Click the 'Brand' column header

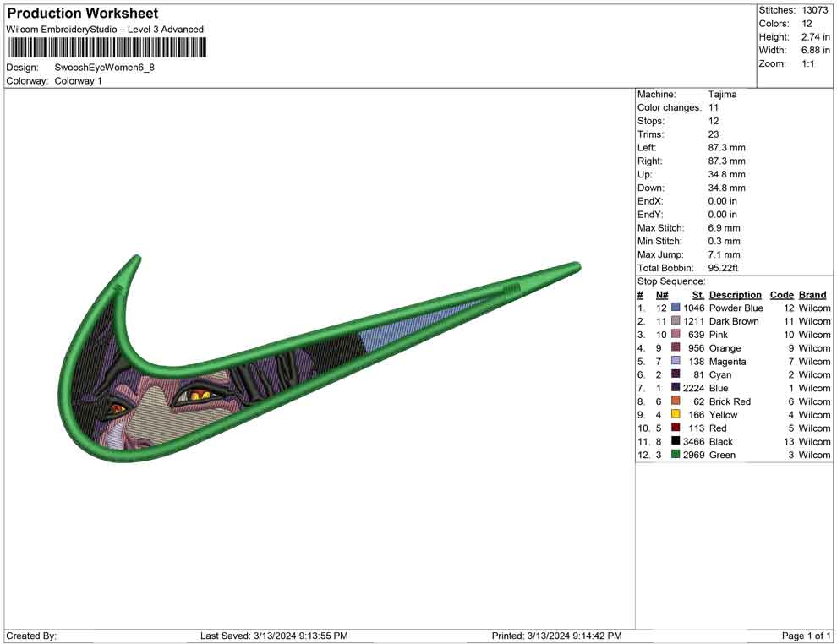[812, 295]
